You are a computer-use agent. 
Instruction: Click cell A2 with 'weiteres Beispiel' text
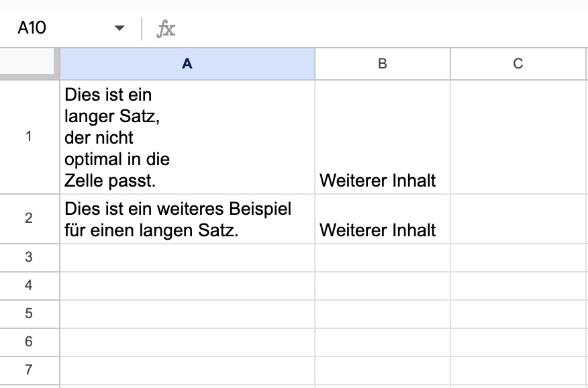187,219
